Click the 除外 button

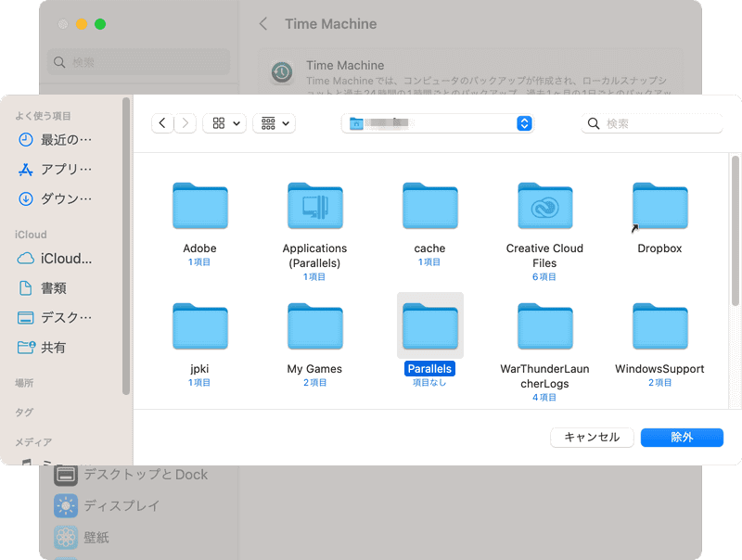click(682, 437)
